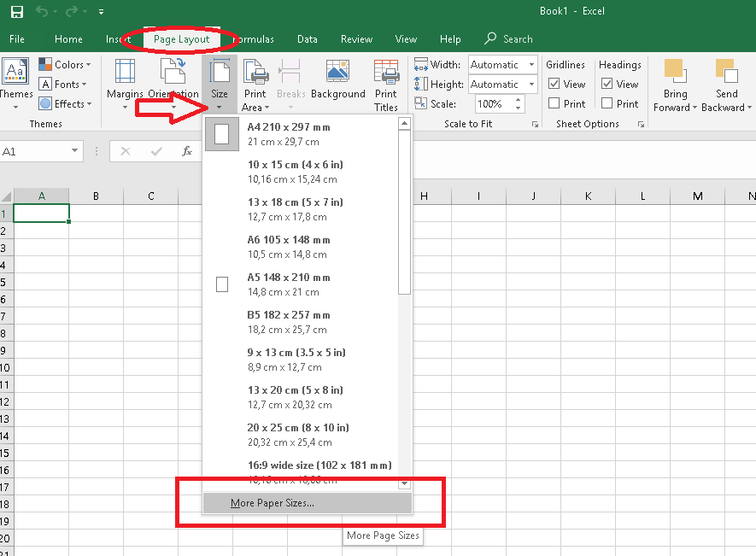Click the Insert Function fx icon
The height and width of the screenshot is (556, 756).
coord(186,152)
